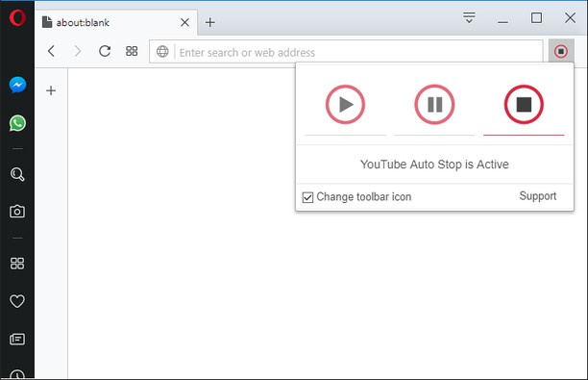
Task: Reload the current page
Action: pos(105,51)
